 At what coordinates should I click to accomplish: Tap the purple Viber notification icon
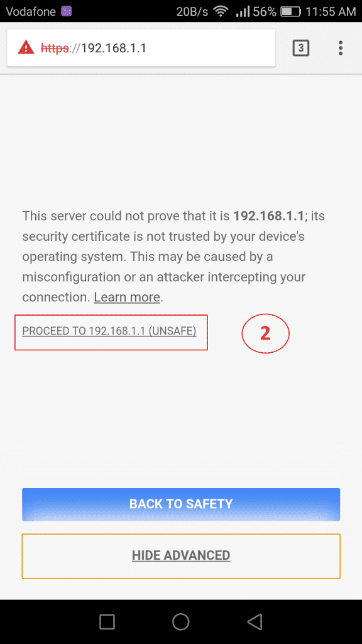[66, 11]
